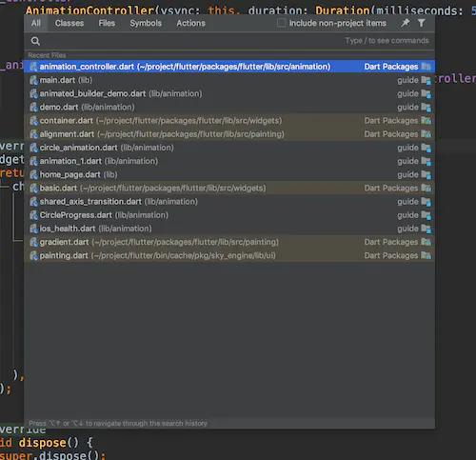Open animation_controller.dart from recent files
This screenshot has height=460, width=476.
pyautogui.click(x=229, y=67)
